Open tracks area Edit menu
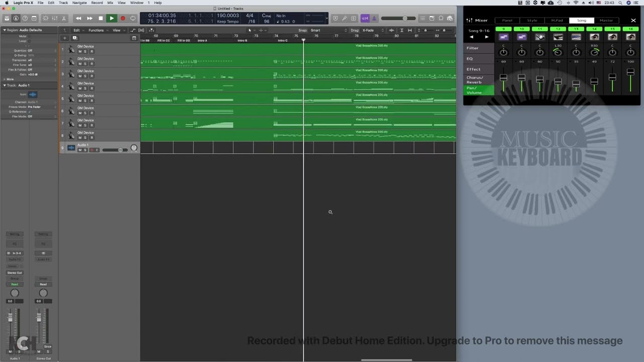 tap(78, 30)
